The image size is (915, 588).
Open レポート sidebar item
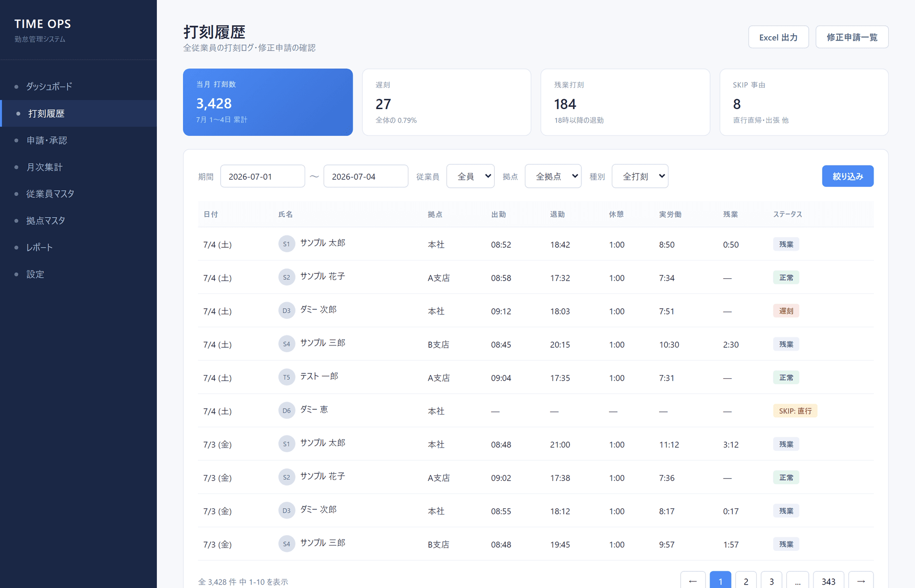(78, 247)
